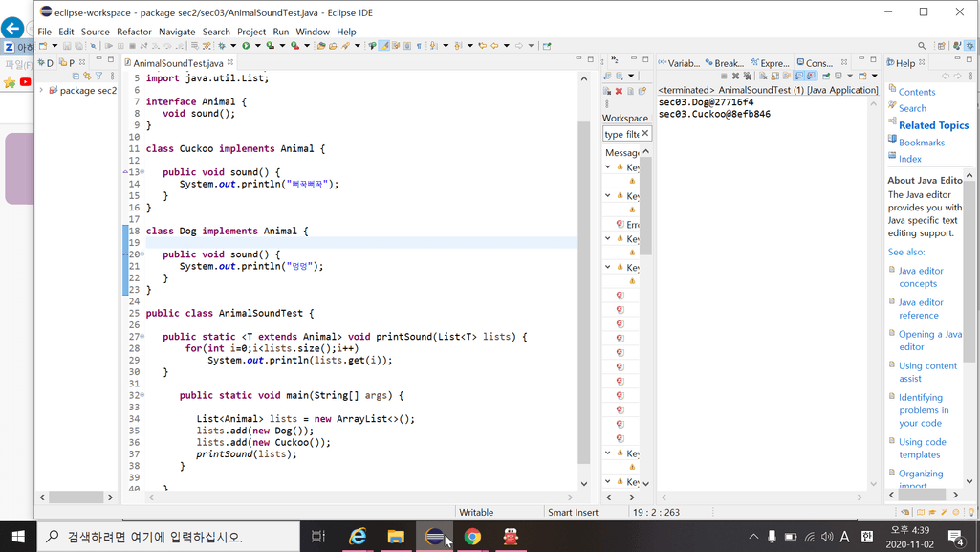
Task: Click the Search flashlight icon in toolbar
Action: [x=345, y=46]
